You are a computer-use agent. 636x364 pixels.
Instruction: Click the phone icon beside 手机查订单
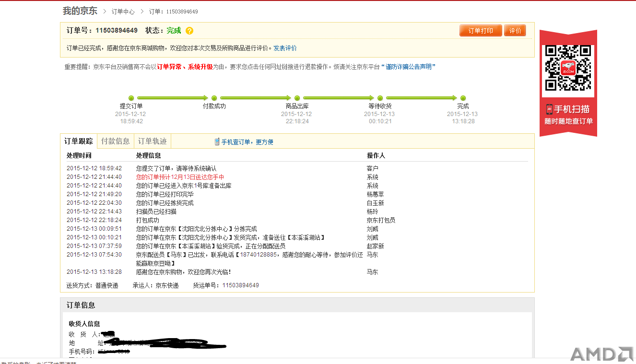click(x=217, y=142)
